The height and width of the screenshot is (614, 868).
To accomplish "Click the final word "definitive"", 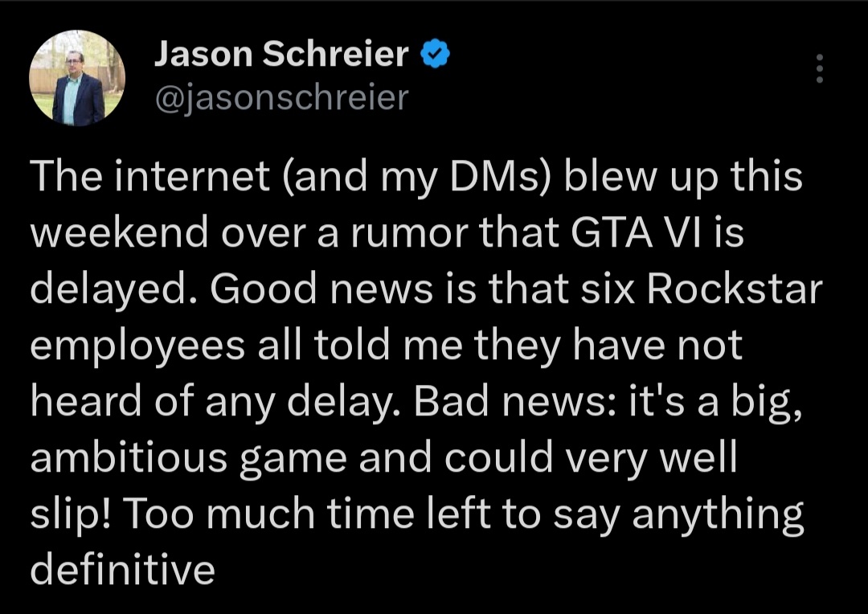I will click(x=122, y=571).
